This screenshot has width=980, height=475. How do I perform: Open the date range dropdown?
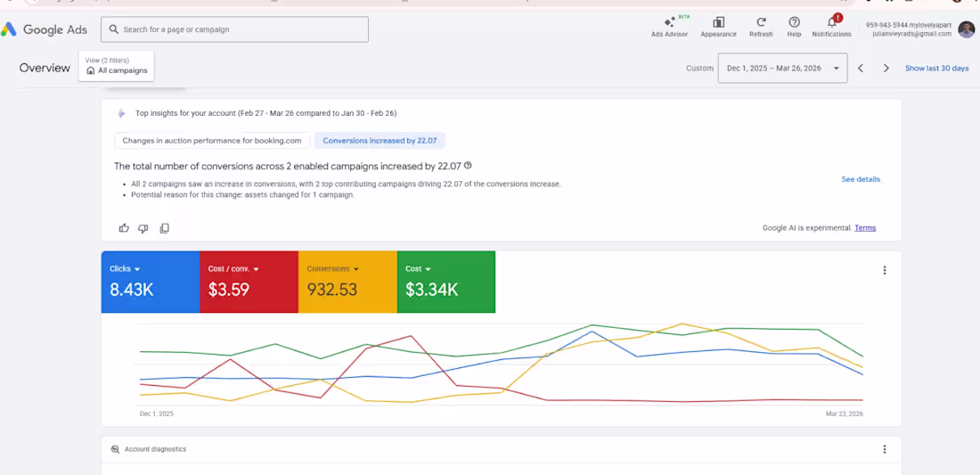[x=782, y=68]
